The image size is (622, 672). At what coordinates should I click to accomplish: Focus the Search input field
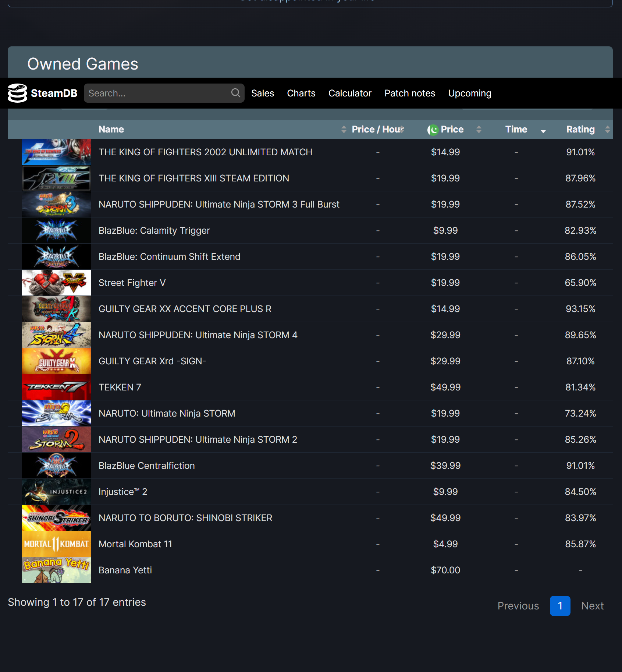click(164, 93)
